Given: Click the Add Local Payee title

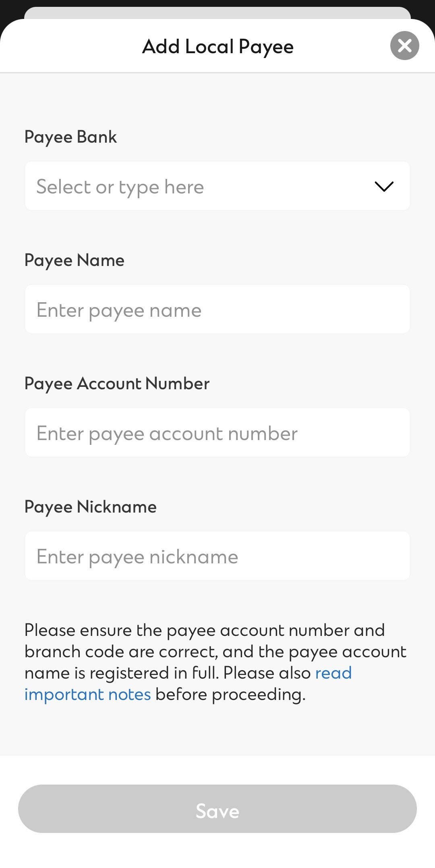Looking at the screenshot, I should pos(217,46).
